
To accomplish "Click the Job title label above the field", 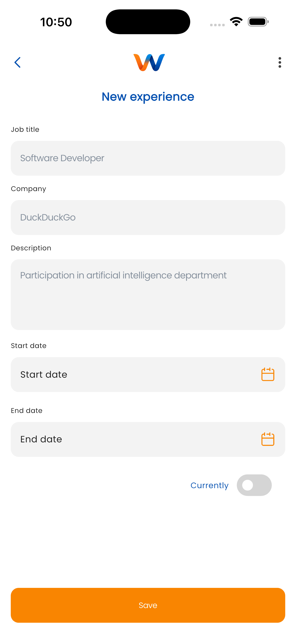I will 25,130.
